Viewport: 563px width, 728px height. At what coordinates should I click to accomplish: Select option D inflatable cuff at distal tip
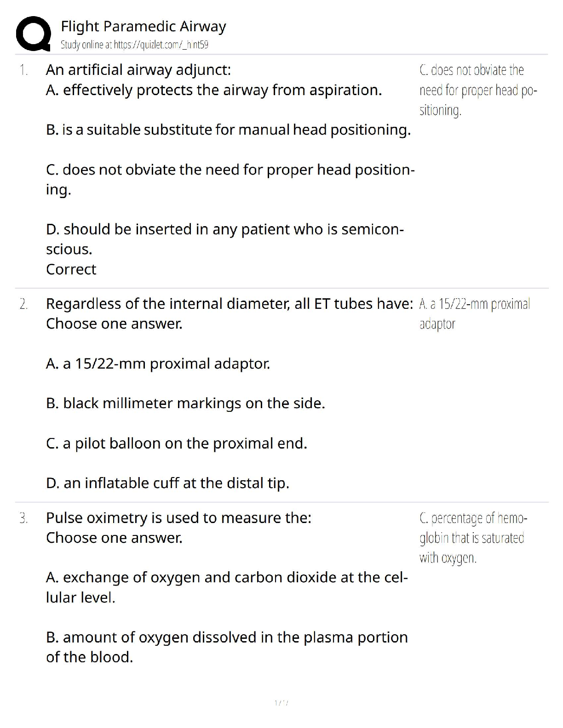(x=167, y=483)
